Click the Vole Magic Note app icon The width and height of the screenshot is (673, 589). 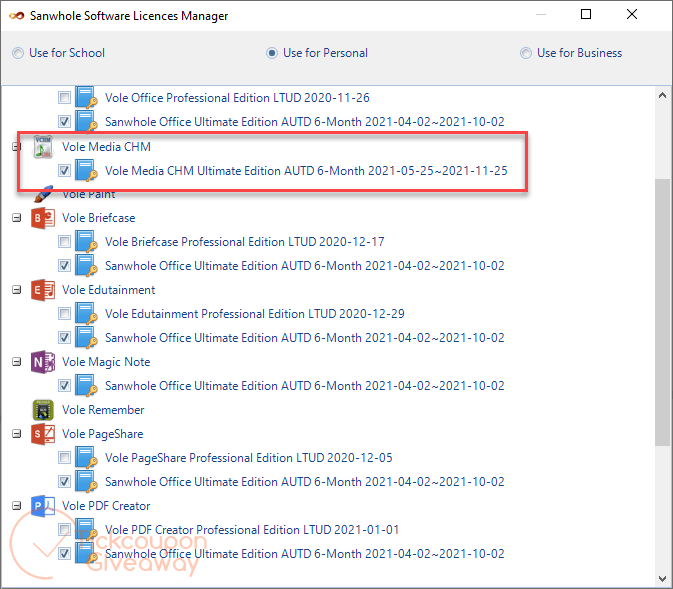pos(43,362)
